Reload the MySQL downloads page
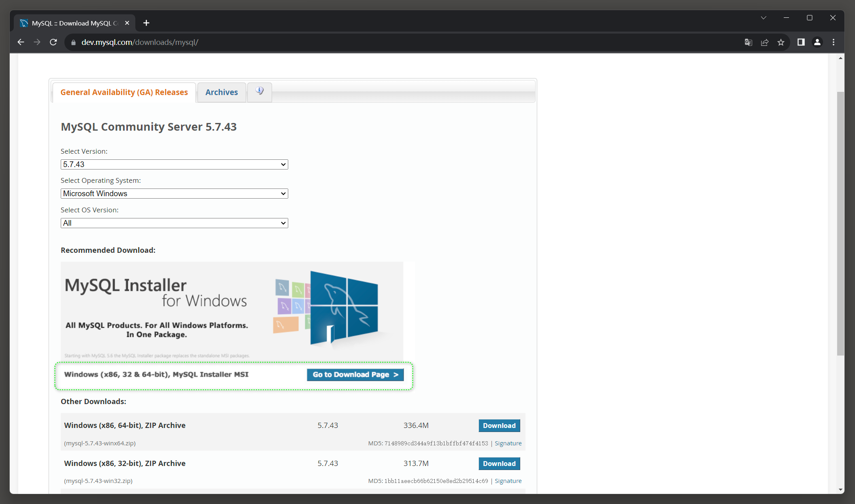Screen dimensions: 855x504 click(53, 42)
